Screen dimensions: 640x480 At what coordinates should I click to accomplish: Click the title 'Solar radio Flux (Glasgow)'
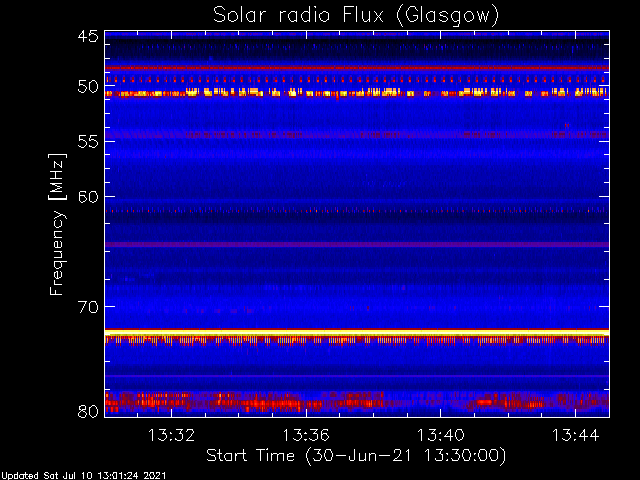[356, 16]
